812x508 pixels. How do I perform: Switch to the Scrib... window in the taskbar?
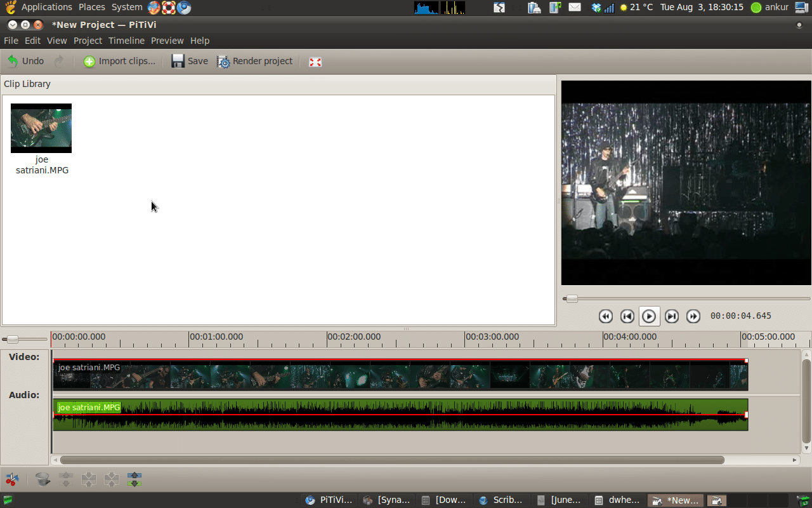(502, 500)
